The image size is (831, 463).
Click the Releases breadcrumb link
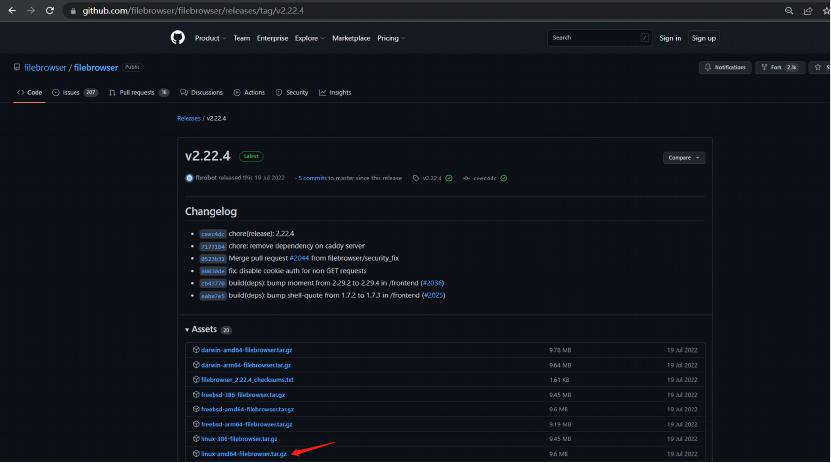(x=189, y=119)
